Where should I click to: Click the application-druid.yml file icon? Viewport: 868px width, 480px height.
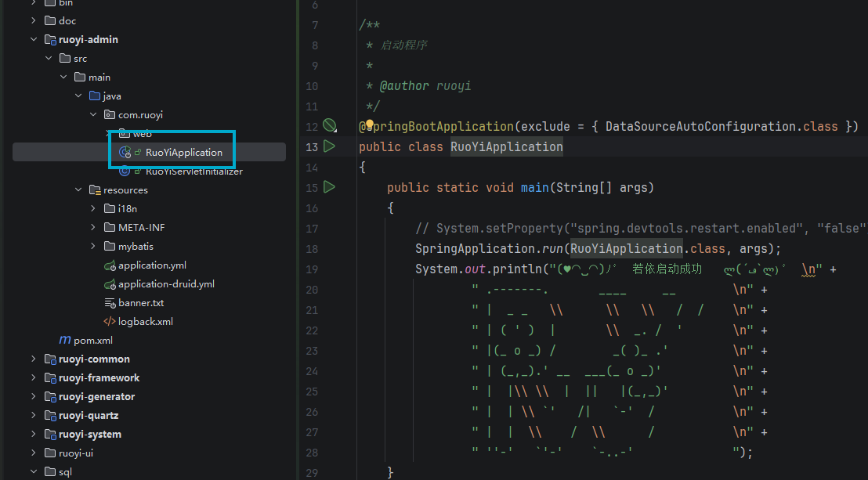[x=110, y=284]
